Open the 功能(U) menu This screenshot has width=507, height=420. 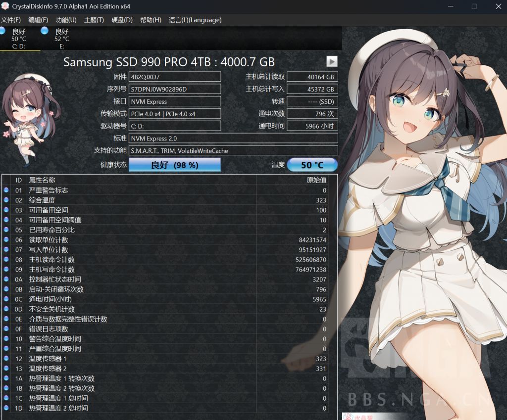(66, 20)
